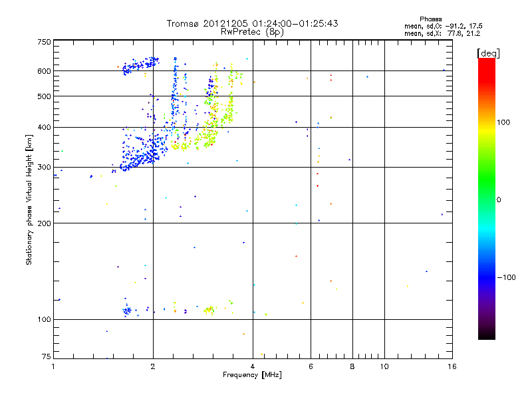Screen dimensions: 532x399
Task: Select the 'mean, sd,O: -91.2, 17.5' line
Action: 443,26
